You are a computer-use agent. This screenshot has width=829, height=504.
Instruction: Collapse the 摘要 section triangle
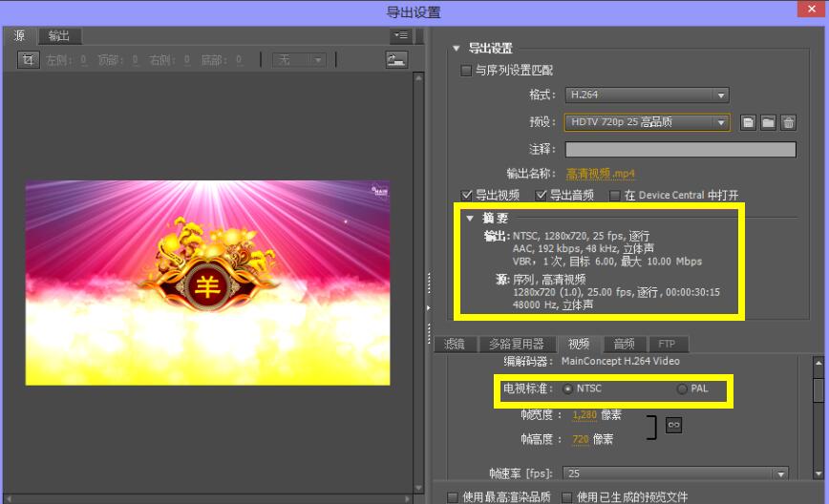tap(470, 218)
